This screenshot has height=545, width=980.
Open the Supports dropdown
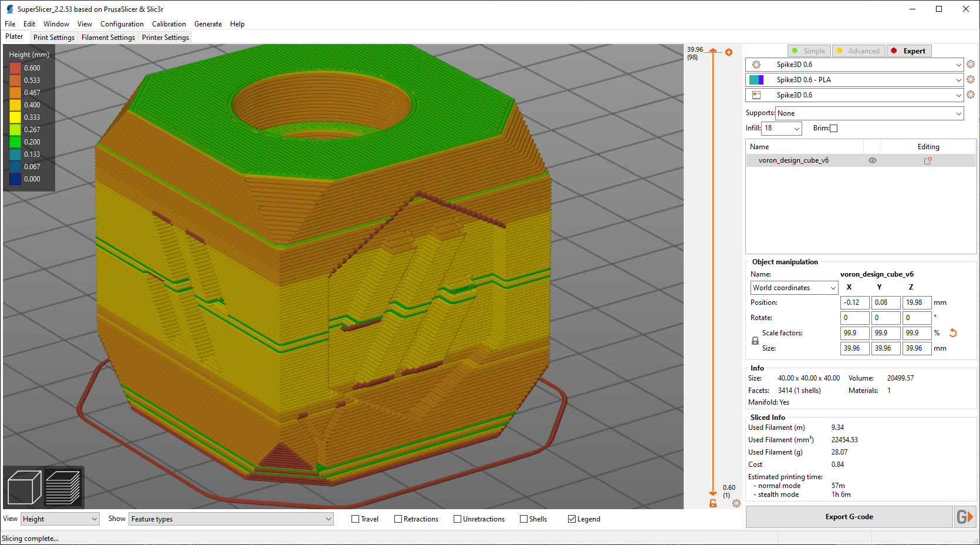click(870, 113)
